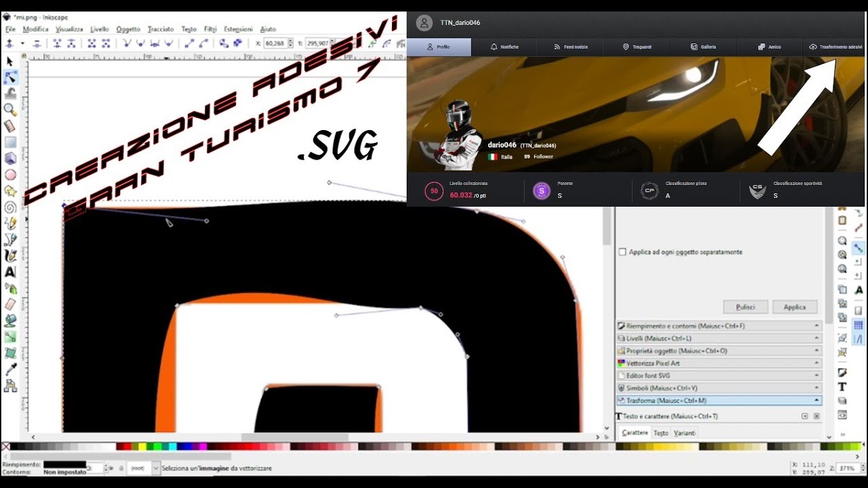Viewport: 868px width, 488px height.
Task: Select the Eraser tool
Action: click(x=9, y=304)
